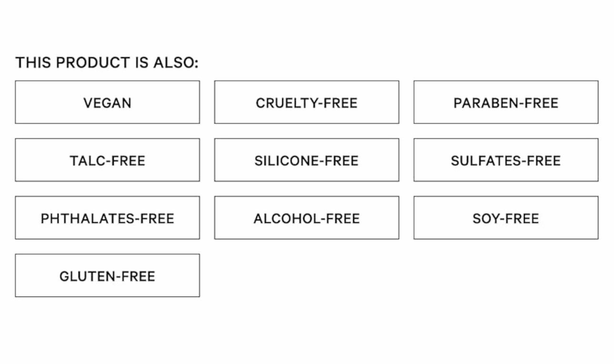Open the Vegan product claim
This screenshot has width=614, height=364.
[108, 102]
